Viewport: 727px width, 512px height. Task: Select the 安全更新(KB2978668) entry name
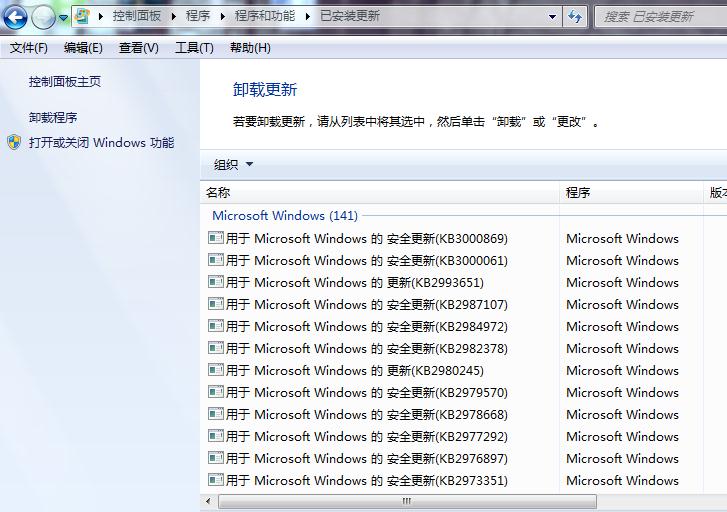click(x=367, y=414)
